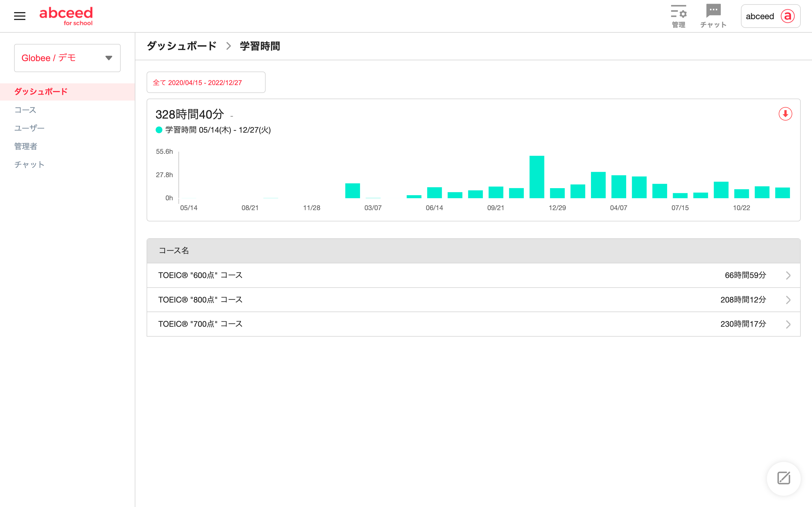The image size is (812, 507).
Task: Open the date range 2020/04/15 - 2022/12/27 selector
Action: click(206, 83)
